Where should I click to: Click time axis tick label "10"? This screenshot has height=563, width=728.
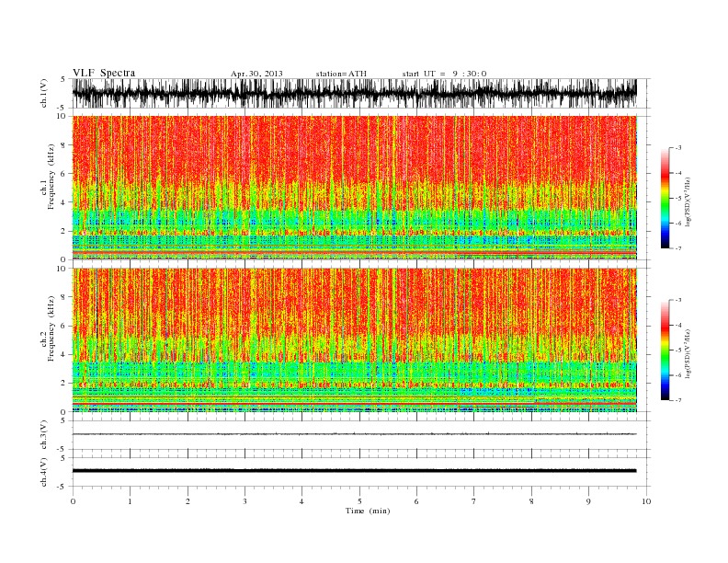(646, 501)
